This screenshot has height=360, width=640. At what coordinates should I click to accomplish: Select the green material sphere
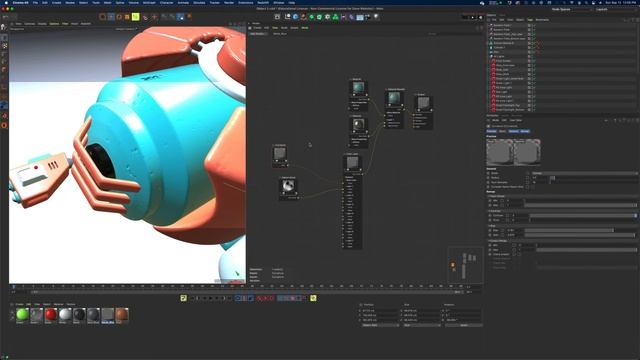[22, 315]
